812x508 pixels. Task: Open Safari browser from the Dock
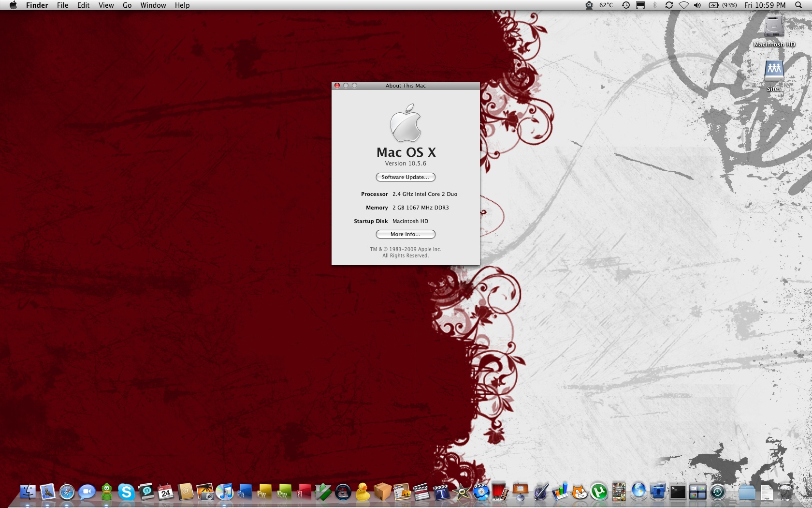coord(67,492)
